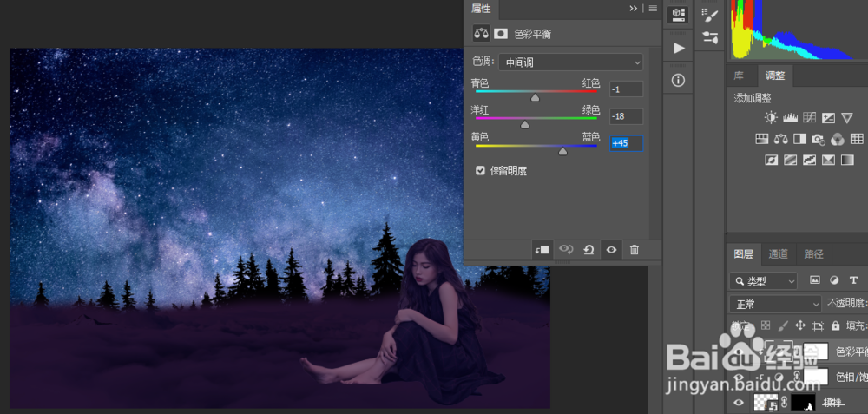868x414 pixels.
Task: Lock transparent pixels checkerboard icon
Action: (x=766, y=325)
